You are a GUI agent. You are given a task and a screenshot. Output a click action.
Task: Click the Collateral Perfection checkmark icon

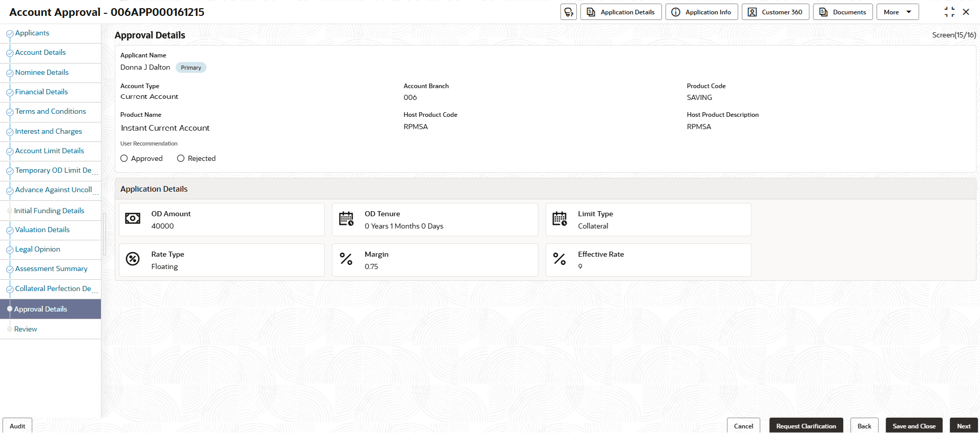pyautogui.click(x=10, y=290)
